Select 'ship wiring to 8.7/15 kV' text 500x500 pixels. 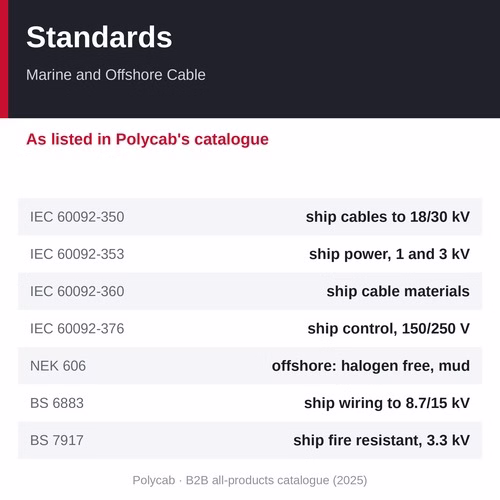[387, 403]
